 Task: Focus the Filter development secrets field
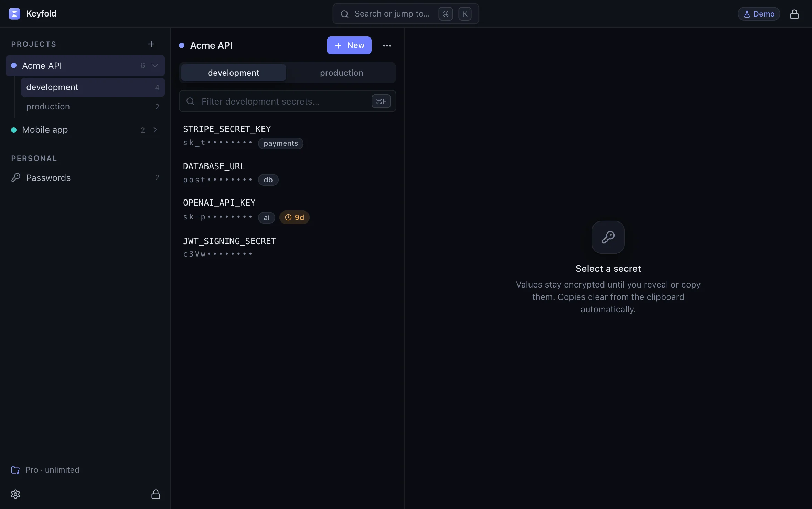tap(288, 101)
